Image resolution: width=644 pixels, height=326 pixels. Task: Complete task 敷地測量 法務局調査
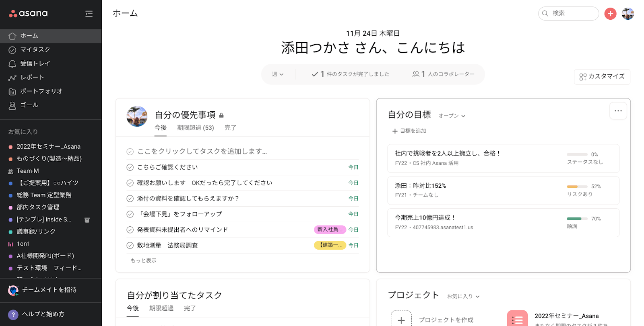(x=130, y=246)
